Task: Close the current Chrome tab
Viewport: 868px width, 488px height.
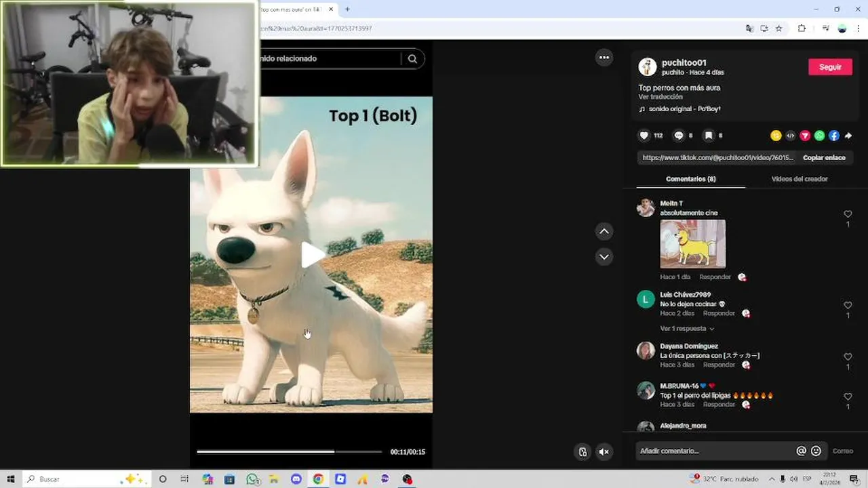Action: (x=331, y=9)
